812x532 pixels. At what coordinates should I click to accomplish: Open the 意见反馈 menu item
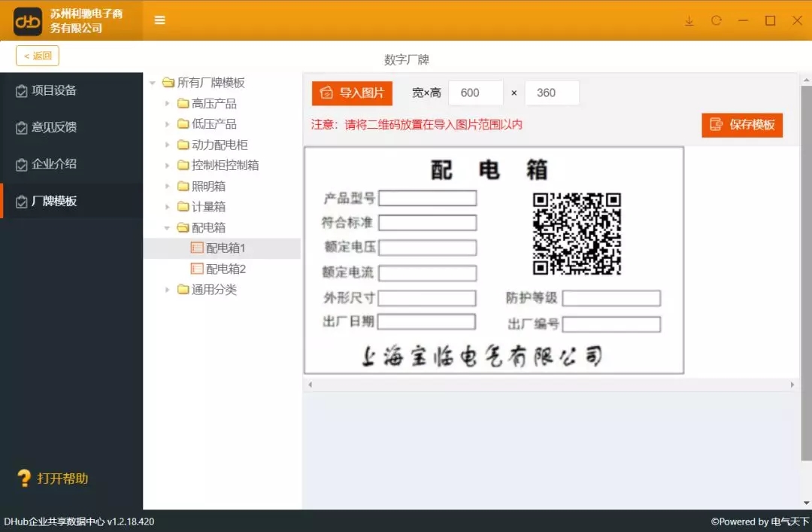click(x=71, y=128)
